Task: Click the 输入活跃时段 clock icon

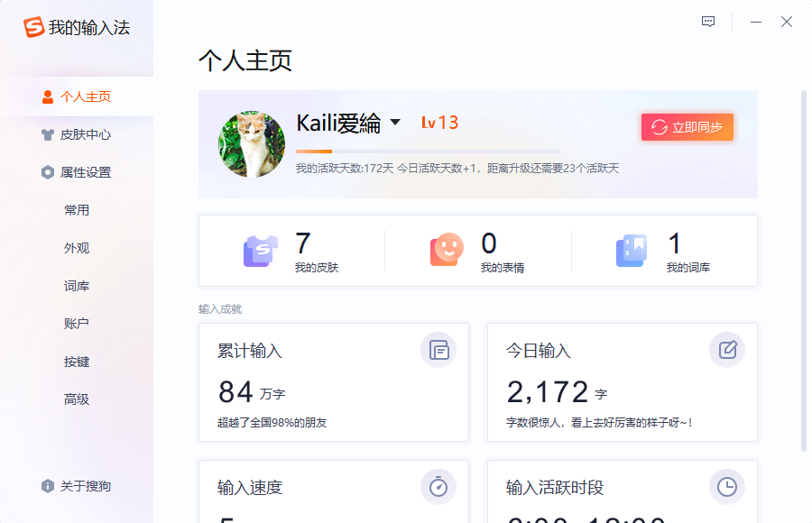Action: (x=727, y=487)
